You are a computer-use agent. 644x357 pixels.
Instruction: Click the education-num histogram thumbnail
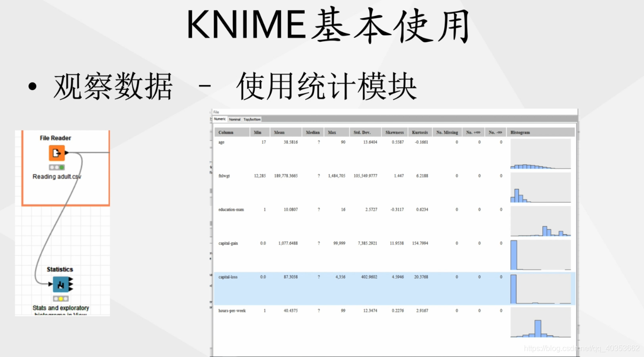[x=541, y=221]
